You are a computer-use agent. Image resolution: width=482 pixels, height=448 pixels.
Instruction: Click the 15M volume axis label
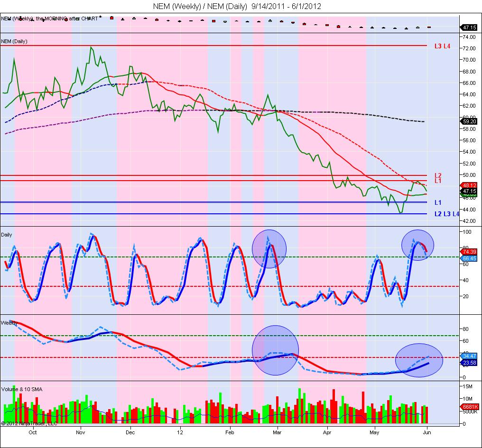pos(468,386)
